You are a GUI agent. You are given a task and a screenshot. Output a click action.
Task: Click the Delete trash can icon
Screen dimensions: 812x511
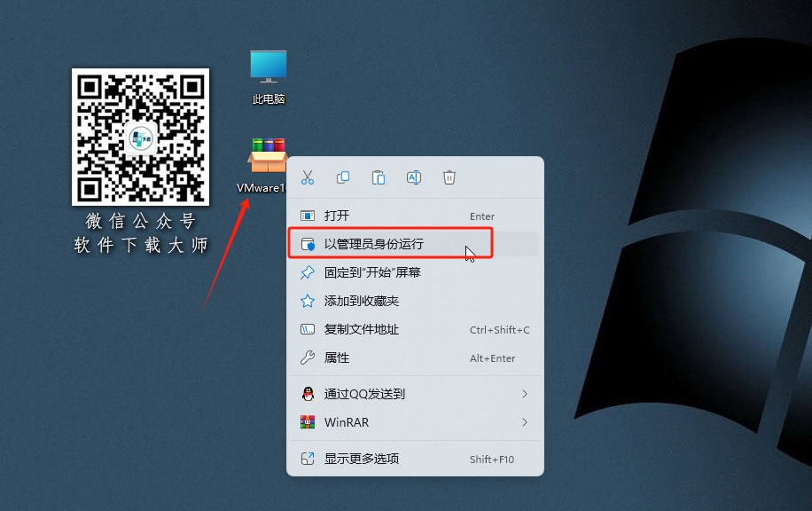point(449,177)
